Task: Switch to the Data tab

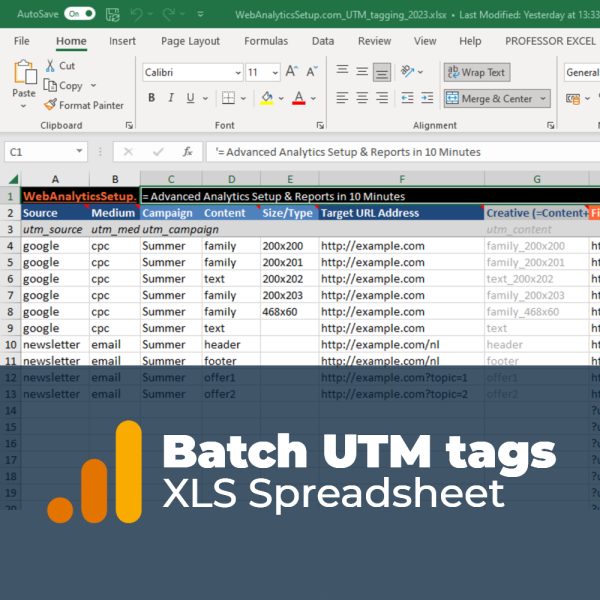Action: click(323, 41)
